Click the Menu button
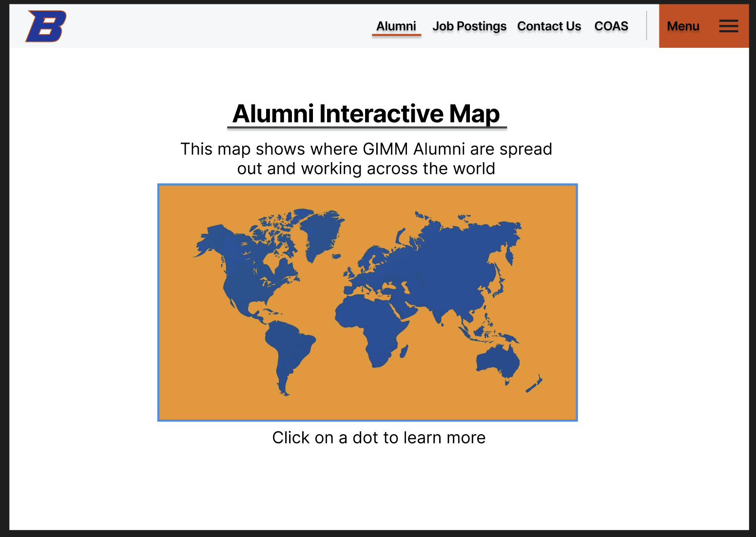This screenshot has width=756, height=537. pos(683,26)
